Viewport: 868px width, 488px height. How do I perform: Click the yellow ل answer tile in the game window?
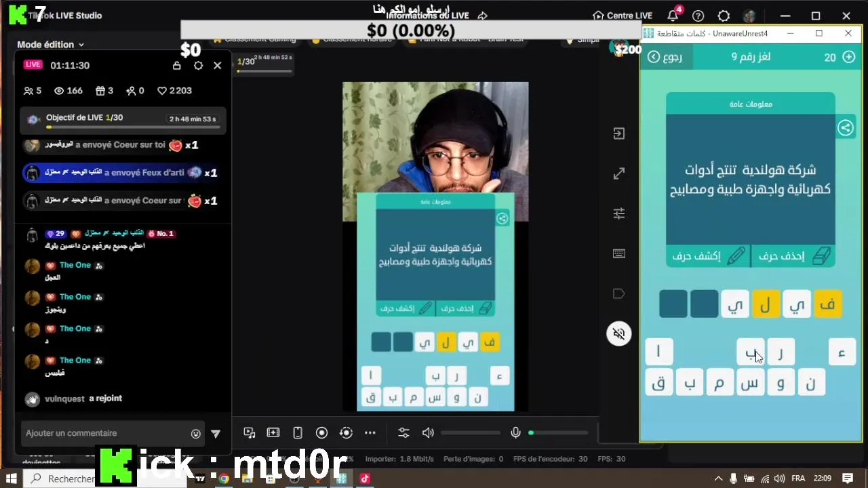[766, 304]
